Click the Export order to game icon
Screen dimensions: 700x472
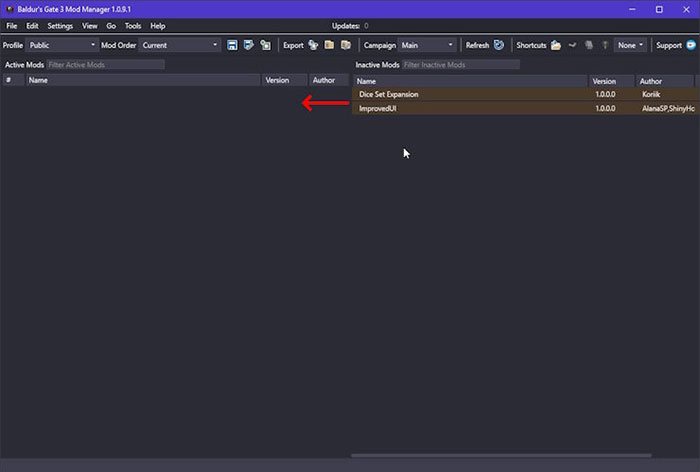pyautogui.click(x=265, y=45)
